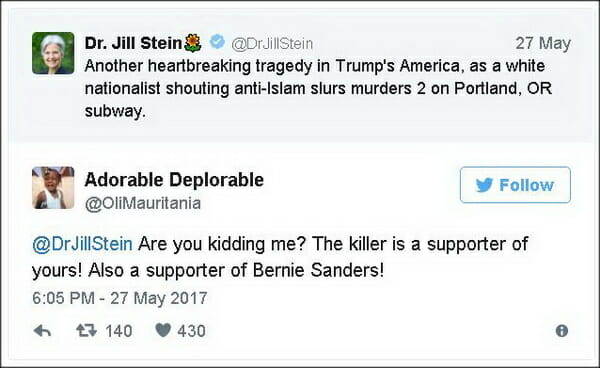Click the sunflower emoji beside Jill Stein
Image resolution: width=600 pixels, height=368 pixels.
coord(192,43)
